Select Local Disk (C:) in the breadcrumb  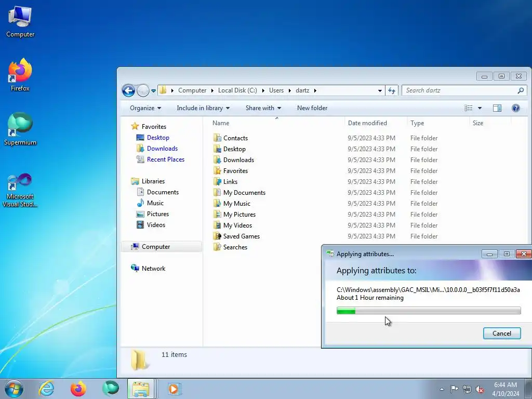237,90
